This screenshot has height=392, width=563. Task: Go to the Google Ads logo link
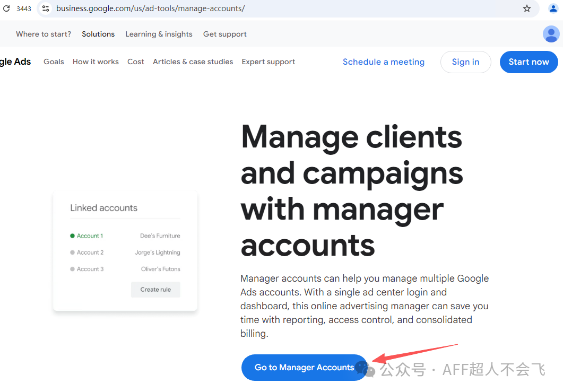[x=15, y=62]
